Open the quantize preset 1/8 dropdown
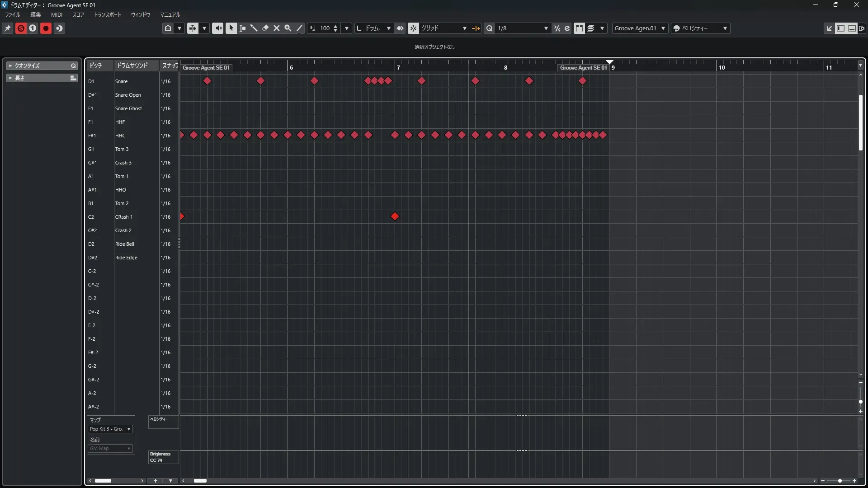This screenshot has height=488, width=868. point(523,28)
